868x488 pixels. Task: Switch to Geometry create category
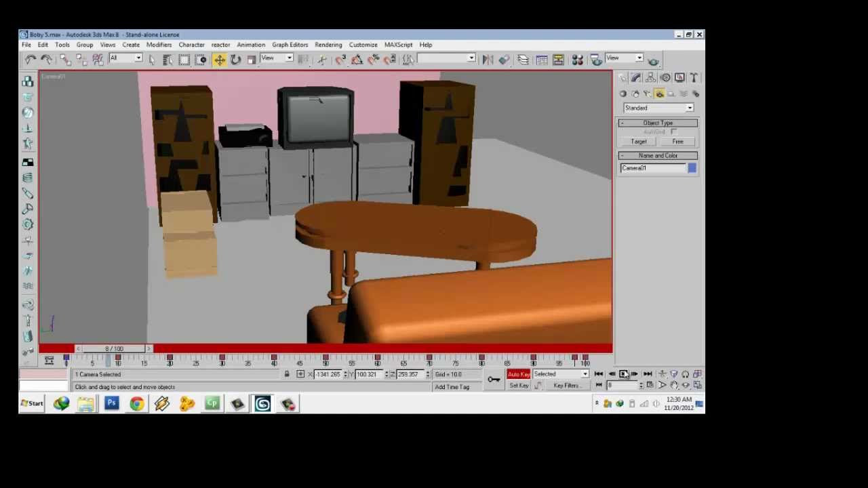pyautogui.click(x=623, y=94)
